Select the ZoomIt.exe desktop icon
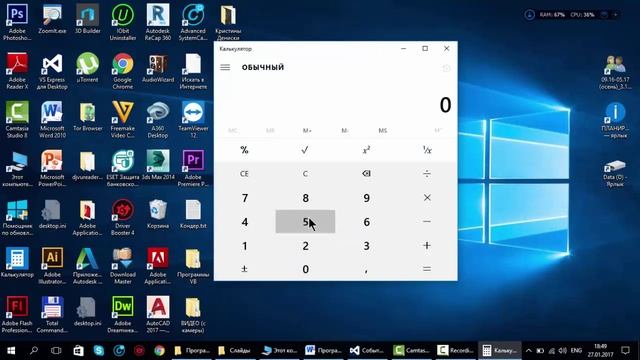The width and height of the screenshot is (640, 360). [x=52, y=19]
